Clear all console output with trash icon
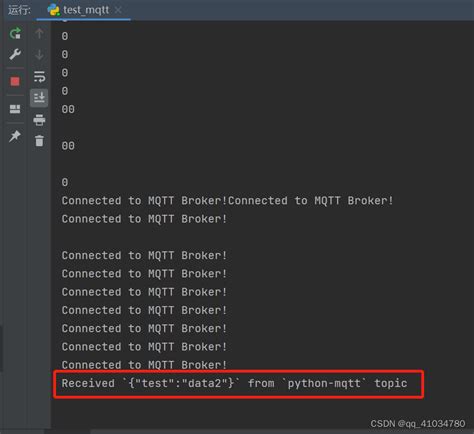This screenshot has height=434, width=474. click(39, 140)
